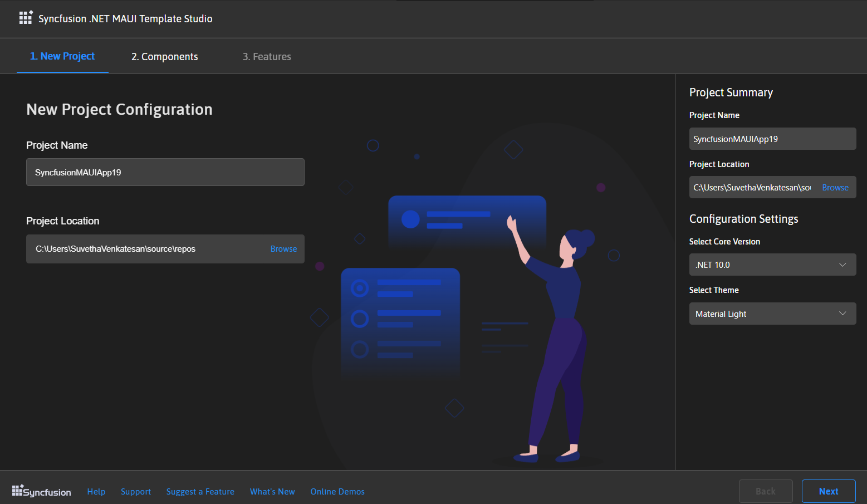Viewport: 867px width, 504px height.
Task: Click the Select Core Version label
Action: (x=724, y=242)
